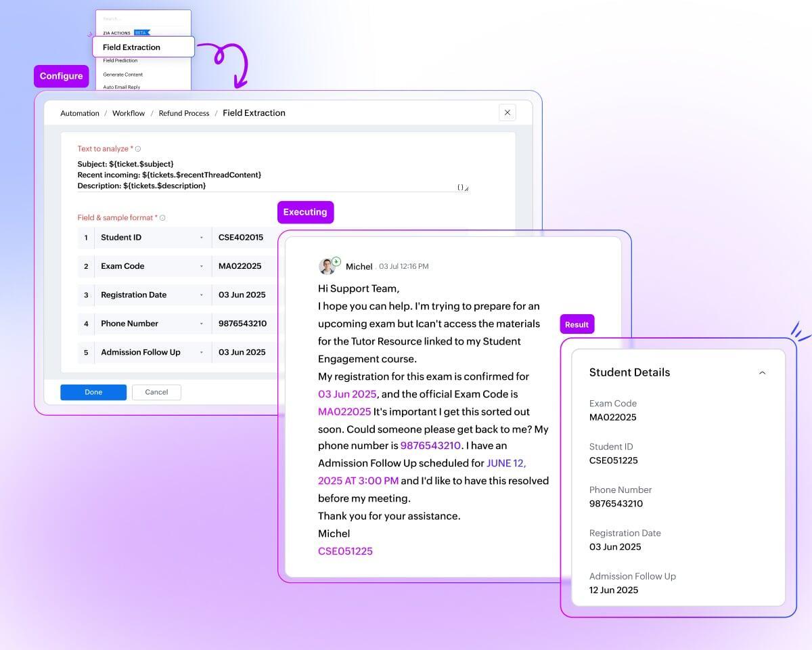This screenshot has height=650, width=812.
Task: Collapse the Student Details section
Action: (762, 372)
